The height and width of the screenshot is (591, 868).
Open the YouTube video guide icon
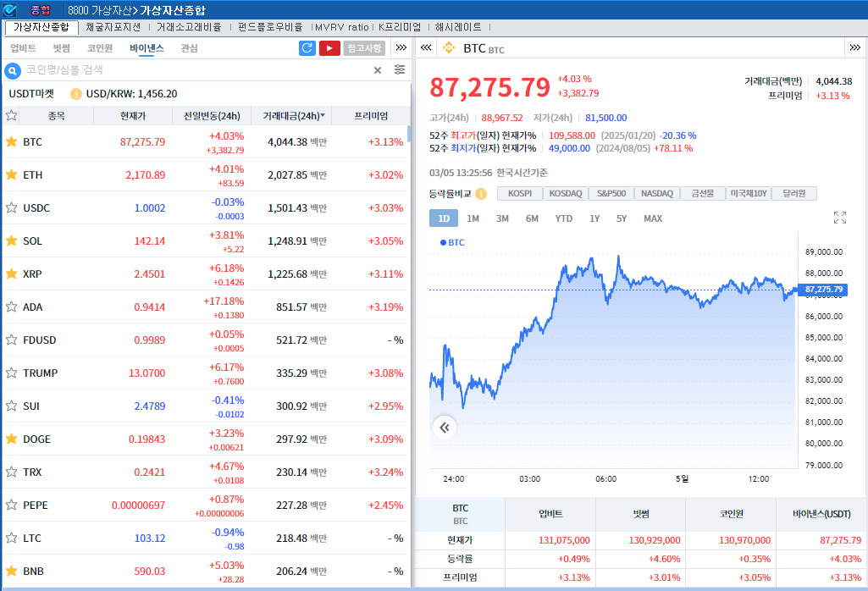329,48
